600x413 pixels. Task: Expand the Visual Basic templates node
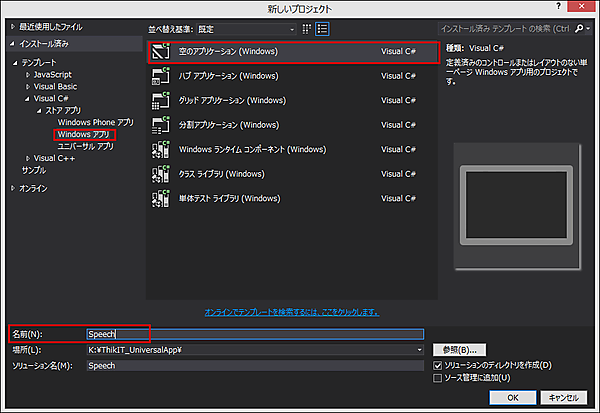pos(28,87)
